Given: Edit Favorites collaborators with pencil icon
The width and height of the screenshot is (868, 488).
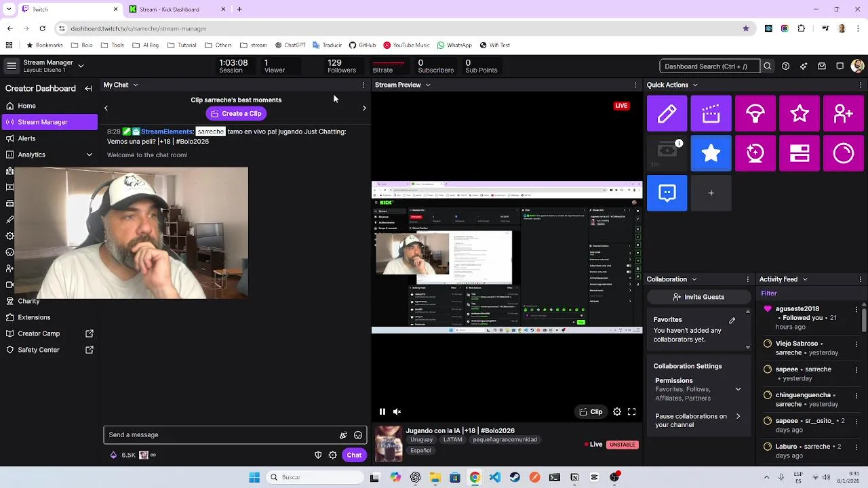Looking at the screenshot, I should [x=732, y=320].
